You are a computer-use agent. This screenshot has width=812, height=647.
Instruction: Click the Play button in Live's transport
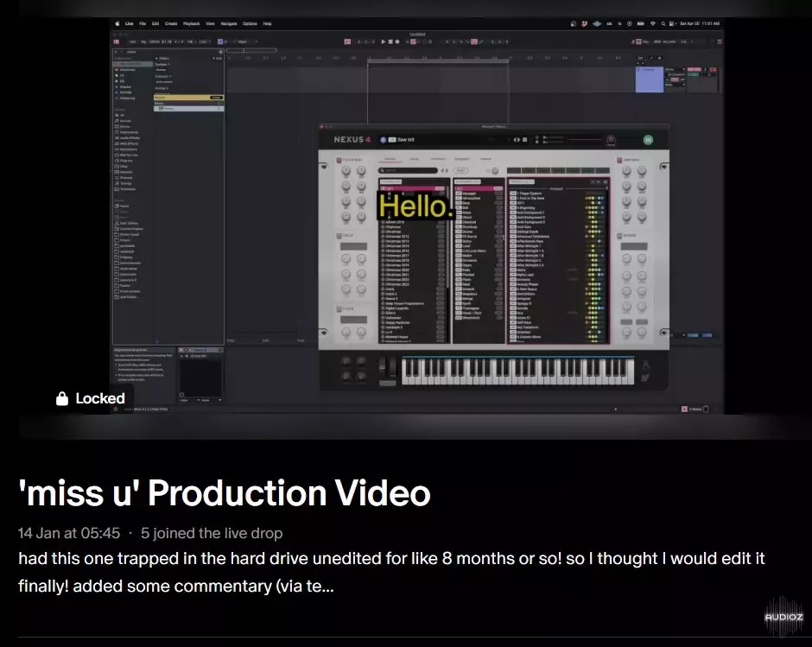(384, 42)
